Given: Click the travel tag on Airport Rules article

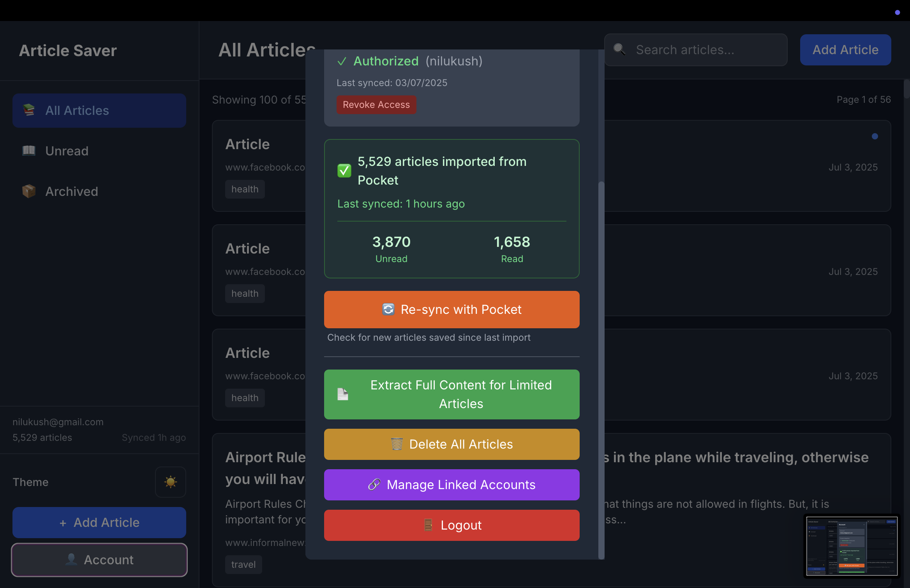Looking at the screenshot, I should (x=243, y=565).
